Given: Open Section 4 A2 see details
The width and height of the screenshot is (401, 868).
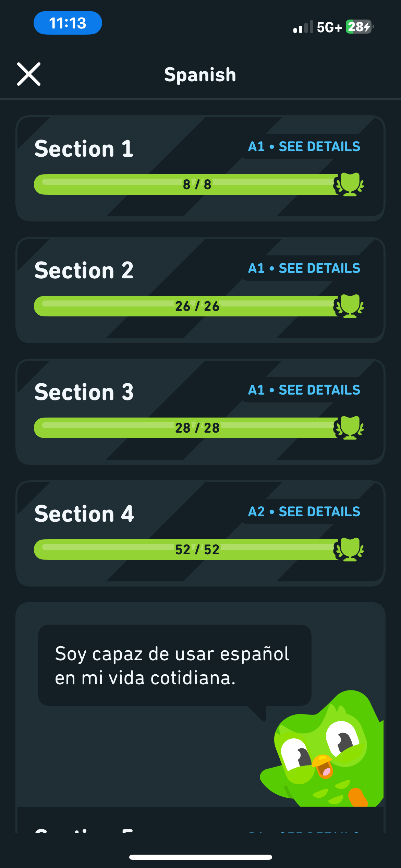Looking at the screenshot, I should 304,512.
